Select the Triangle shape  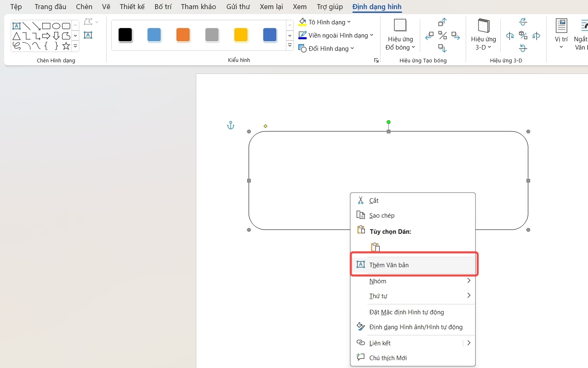17,36
